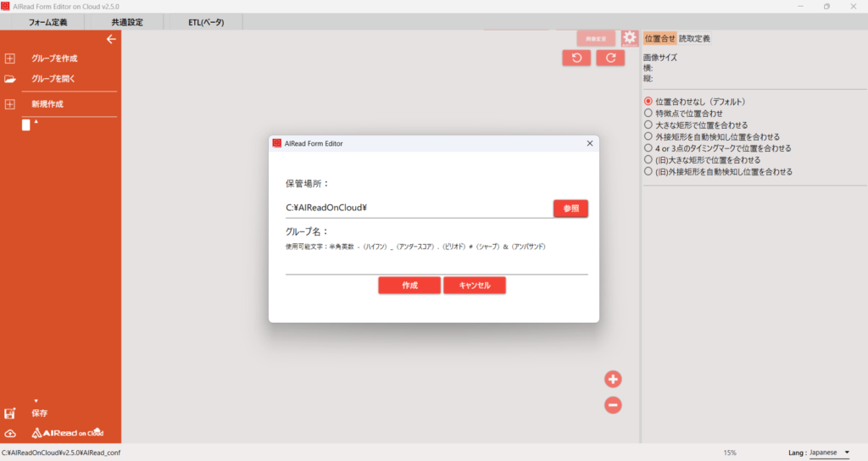This screenshot has width=868, height=461.
Task: Click the AIRead_conf path in status bar
Action: 61,453
